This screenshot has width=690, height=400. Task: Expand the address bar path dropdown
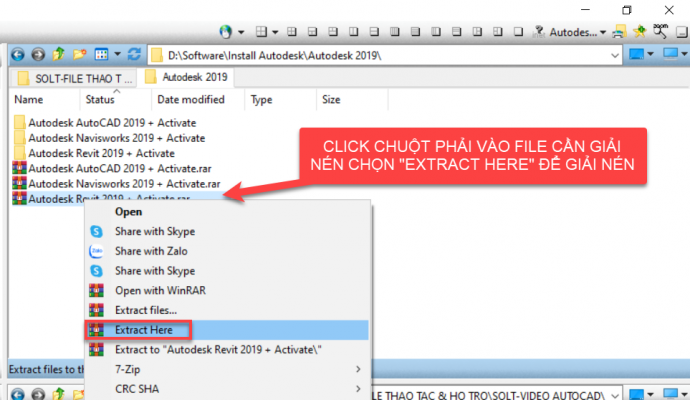tap(615, 55)
